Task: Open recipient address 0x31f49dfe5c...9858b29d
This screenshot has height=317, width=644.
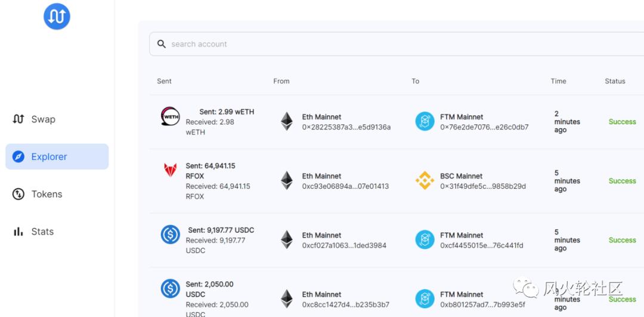Action: (x=483, y=186)
